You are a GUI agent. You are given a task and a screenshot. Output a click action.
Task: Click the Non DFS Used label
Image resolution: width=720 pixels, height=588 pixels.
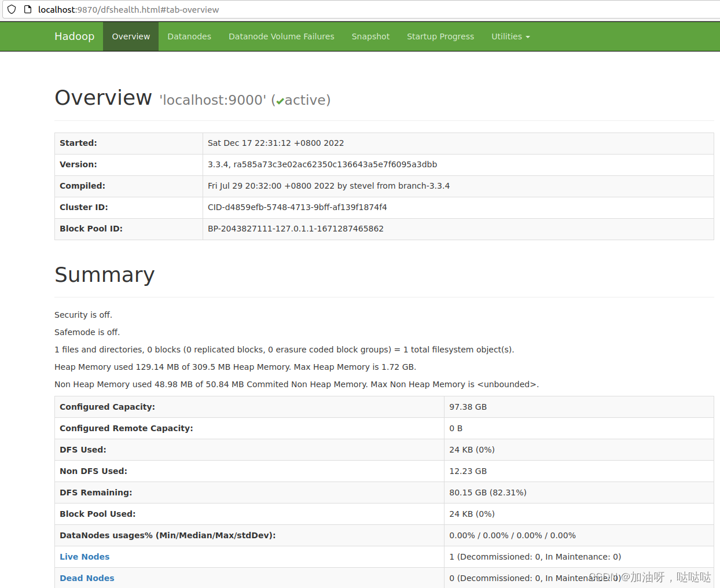[x=93, y=471]
